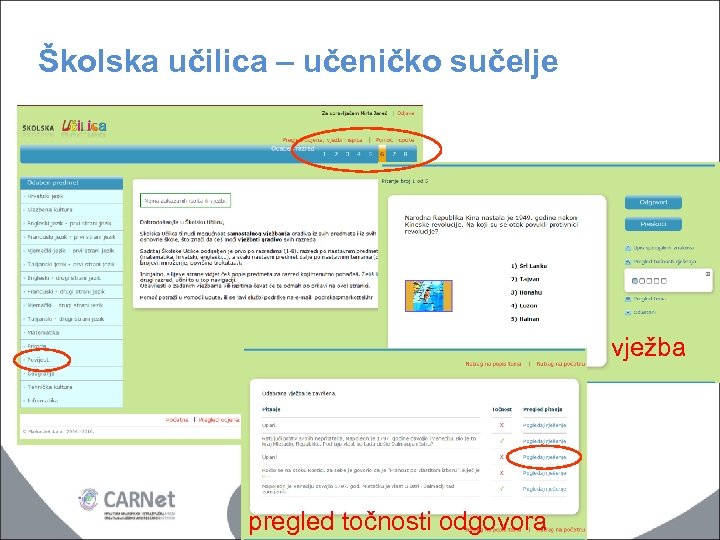The height and width of the screenshot is (540, 720).
Task: Open Informatika subject
Action: coord(72,400)
